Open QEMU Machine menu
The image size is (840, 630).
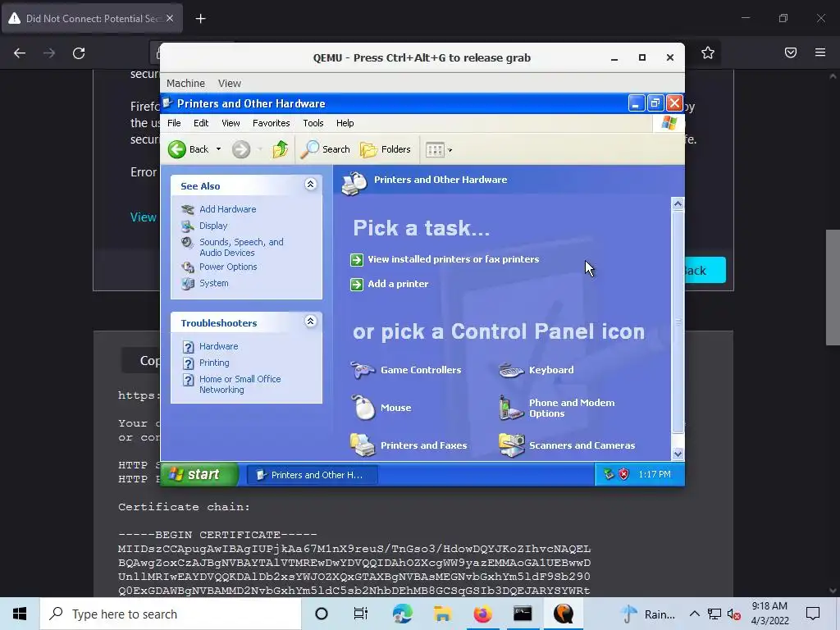[x=186, y=84]
